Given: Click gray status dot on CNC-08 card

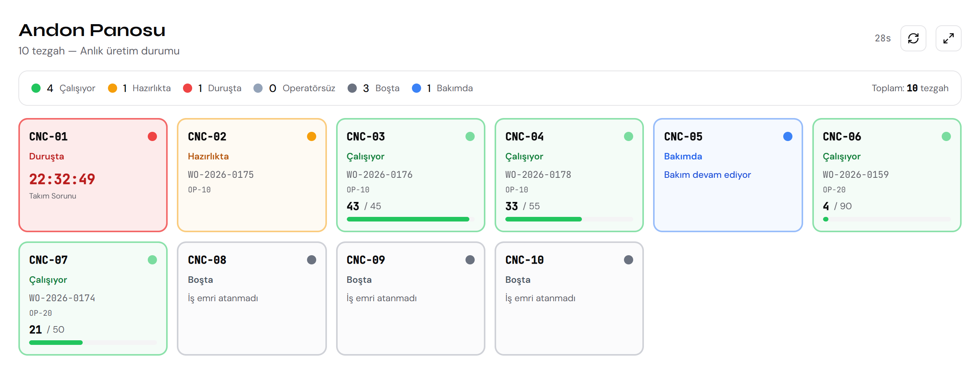Looking at the screenshot, I should tap(312, 260).
